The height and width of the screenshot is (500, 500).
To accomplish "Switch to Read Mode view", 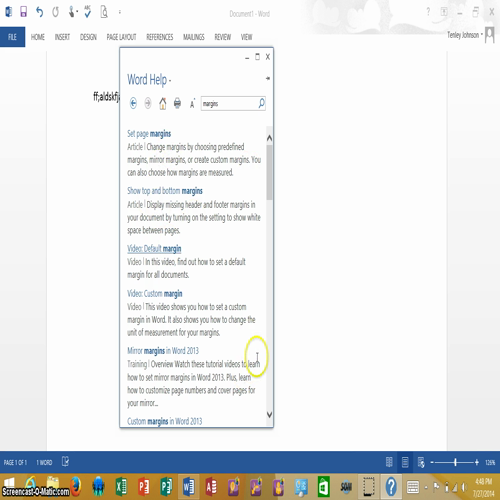I will coord(389,462).
